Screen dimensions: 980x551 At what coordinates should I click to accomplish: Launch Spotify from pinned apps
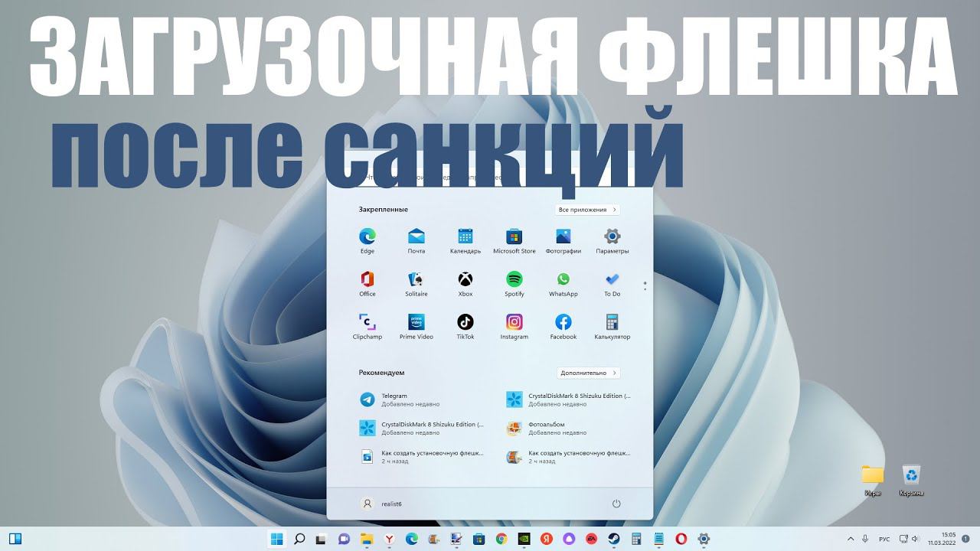point(514,283)
